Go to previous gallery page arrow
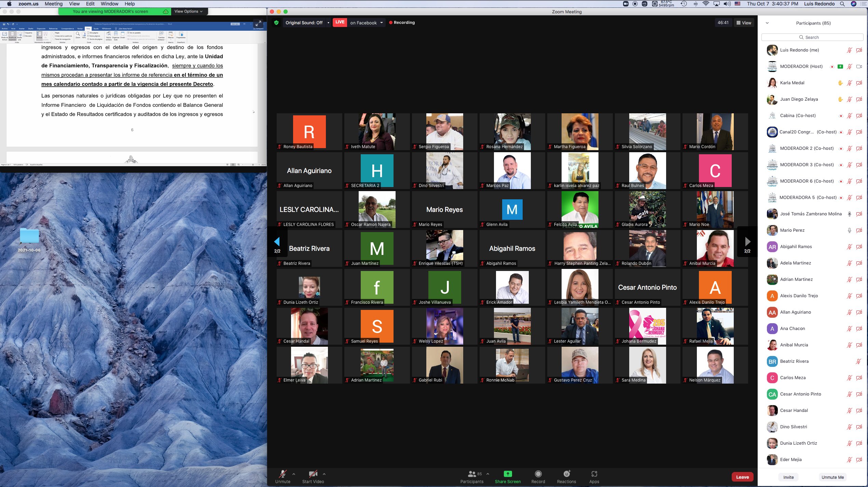 (x=277, y=242)
